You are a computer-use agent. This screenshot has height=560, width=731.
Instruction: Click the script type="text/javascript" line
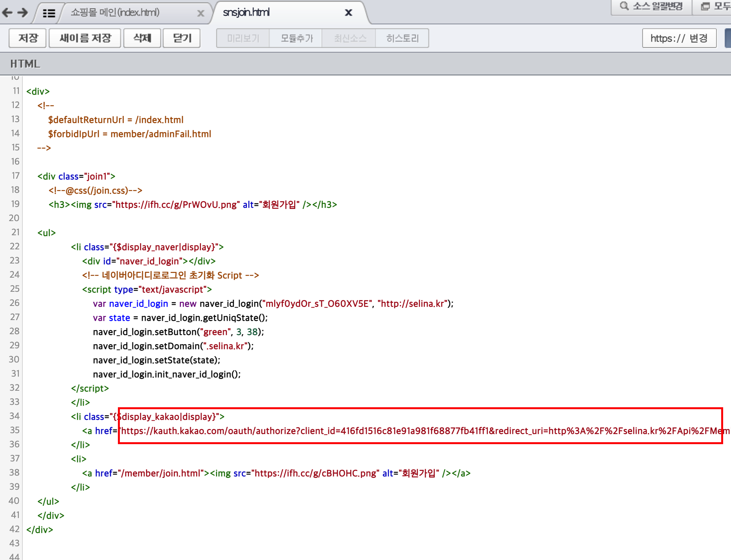pyautogui.click(x=147, y=289)
